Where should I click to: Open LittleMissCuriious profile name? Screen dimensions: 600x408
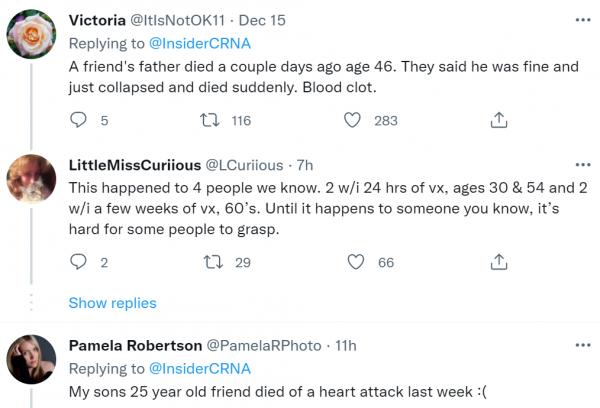point(134,164)
